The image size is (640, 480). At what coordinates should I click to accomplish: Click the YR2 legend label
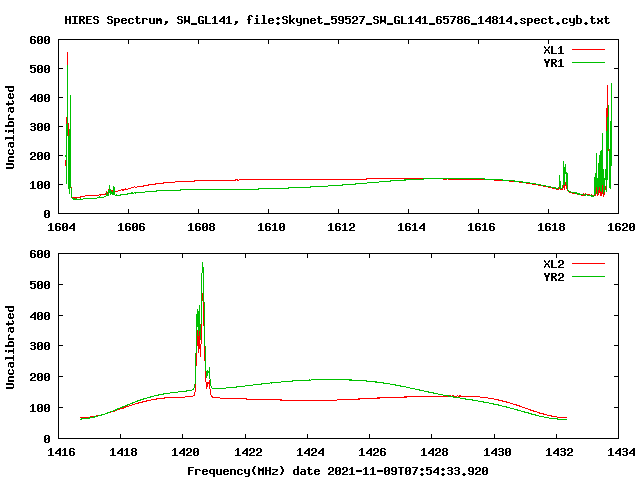coord(553,277)
